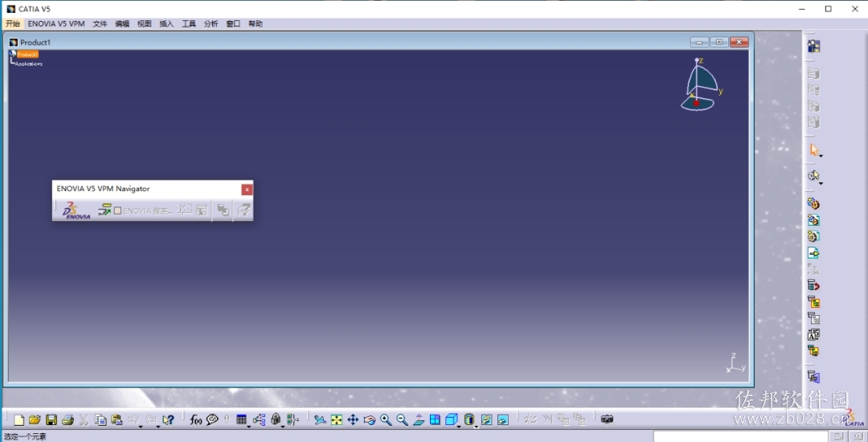
Task: Select the Product1 tree node
Action: tap(27, 54)
